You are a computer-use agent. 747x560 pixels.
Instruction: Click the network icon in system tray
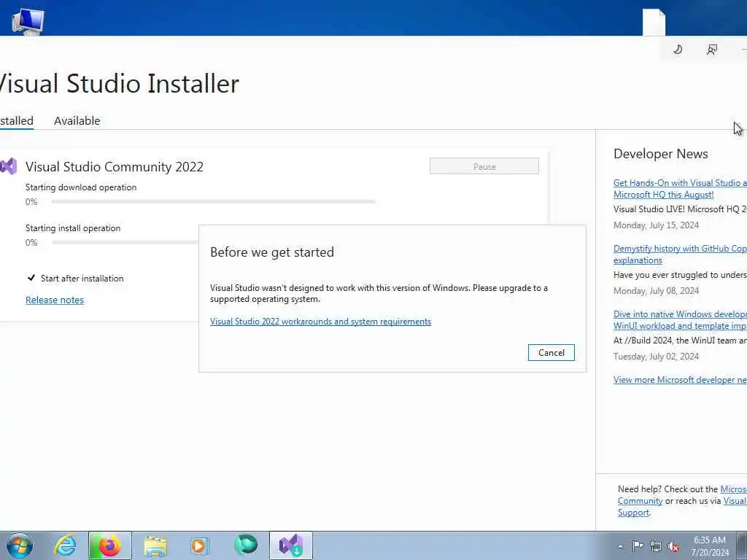pyautogui.click(x=656, y=547)
